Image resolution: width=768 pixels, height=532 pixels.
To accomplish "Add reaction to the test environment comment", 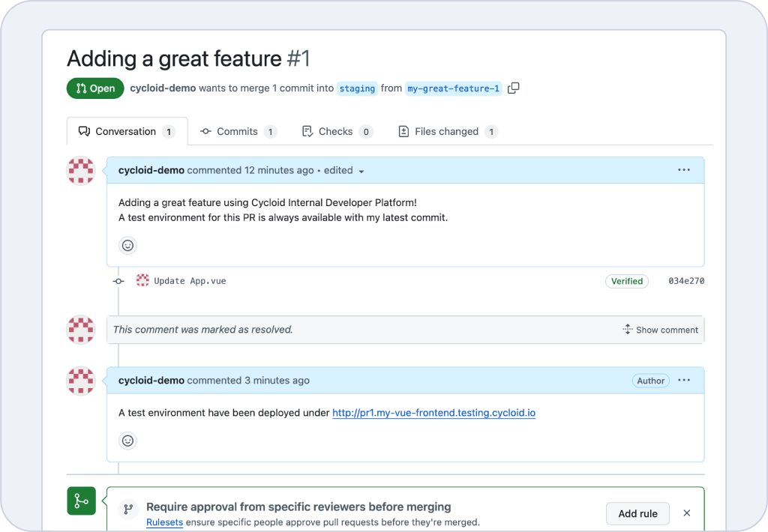I will (x=127, y=441).
